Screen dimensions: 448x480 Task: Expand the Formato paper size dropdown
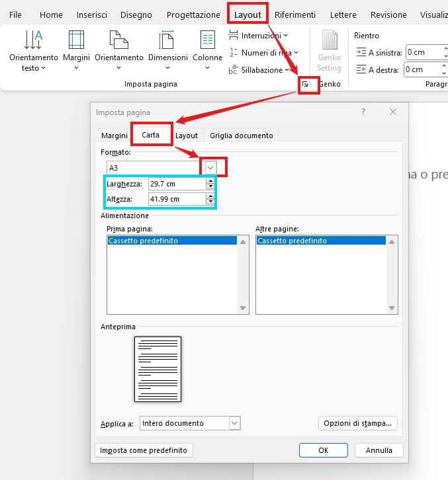coord(210,168)
